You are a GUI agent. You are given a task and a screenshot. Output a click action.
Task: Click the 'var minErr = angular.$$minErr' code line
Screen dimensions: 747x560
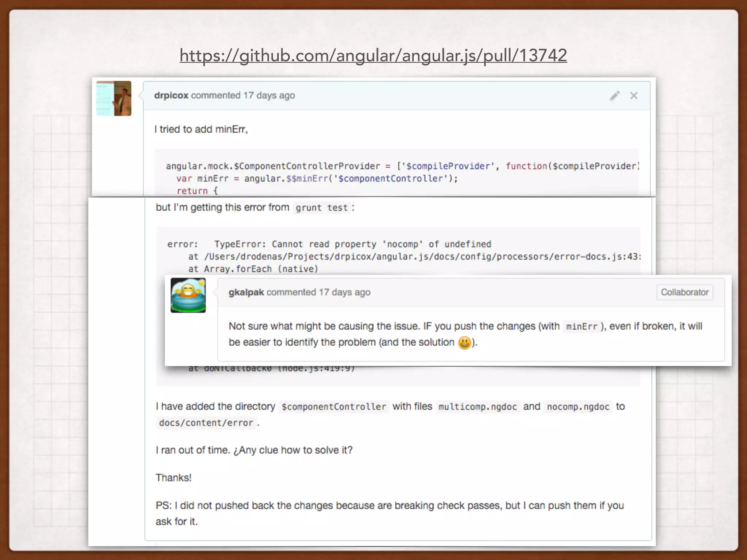pos(317,179)
